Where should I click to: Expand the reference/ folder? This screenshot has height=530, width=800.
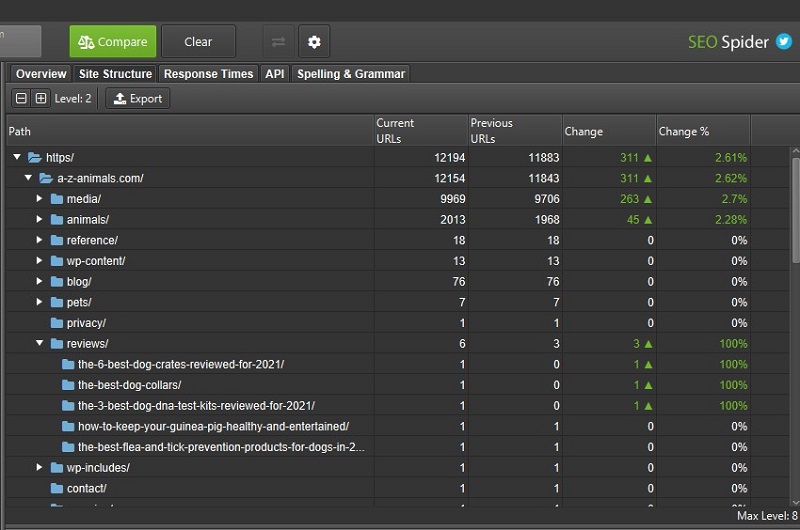click(x=39, y=240)
